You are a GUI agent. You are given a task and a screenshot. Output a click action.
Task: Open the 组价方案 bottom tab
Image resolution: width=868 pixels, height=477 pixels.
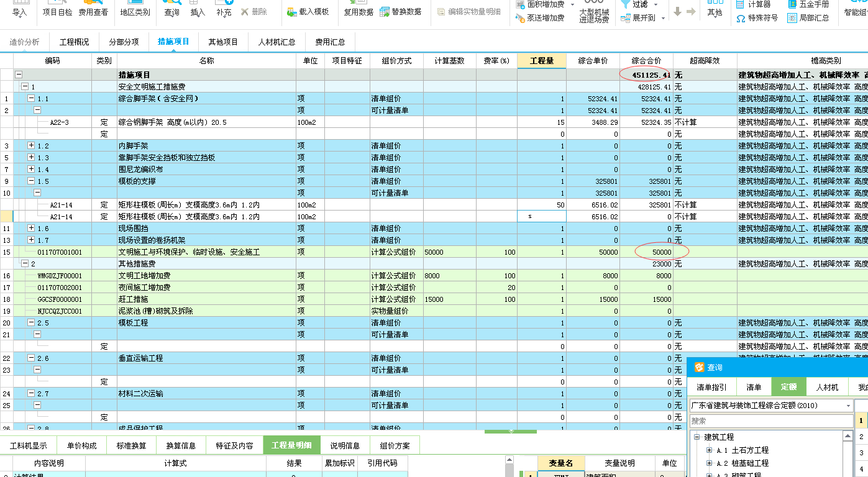tap(395, 445)
